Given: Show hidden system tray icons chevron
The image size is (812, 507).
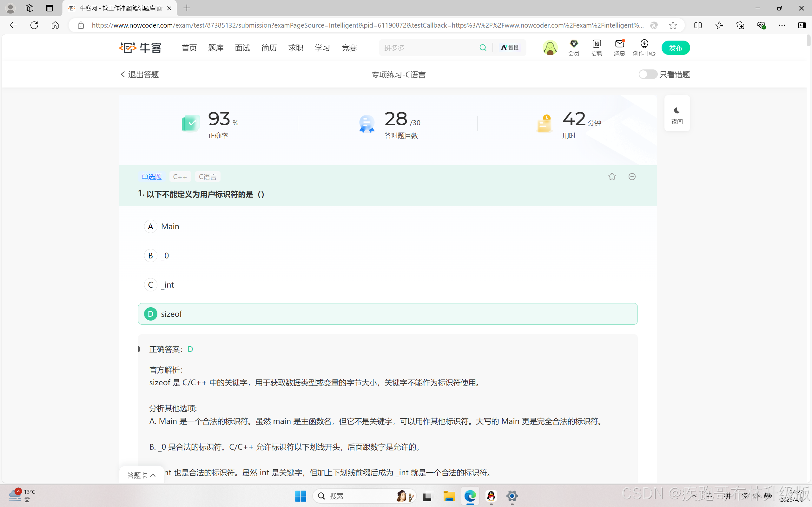Looking at the screenshot, I should [694, 496].
